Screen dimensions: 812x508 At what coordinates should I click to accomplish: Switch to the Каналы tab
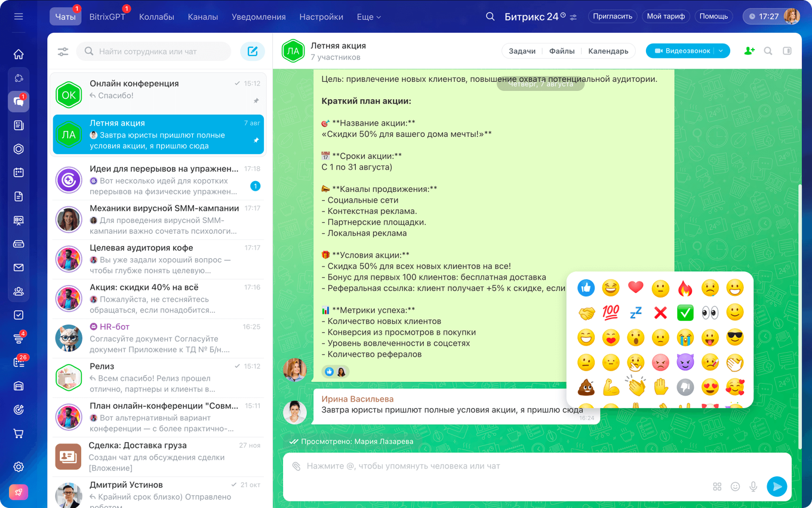point(203,17)
